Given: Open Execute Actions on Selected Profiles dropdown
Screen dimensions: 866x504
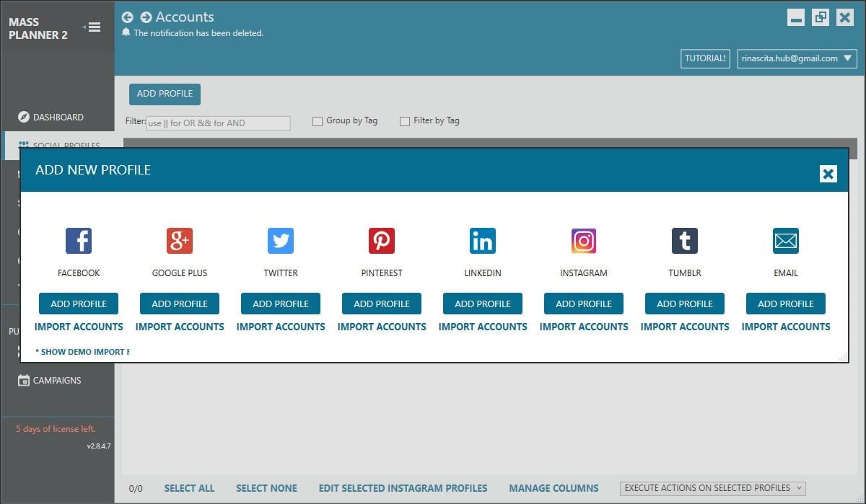Looking at the screenshot, I should (x=712, y=488).
